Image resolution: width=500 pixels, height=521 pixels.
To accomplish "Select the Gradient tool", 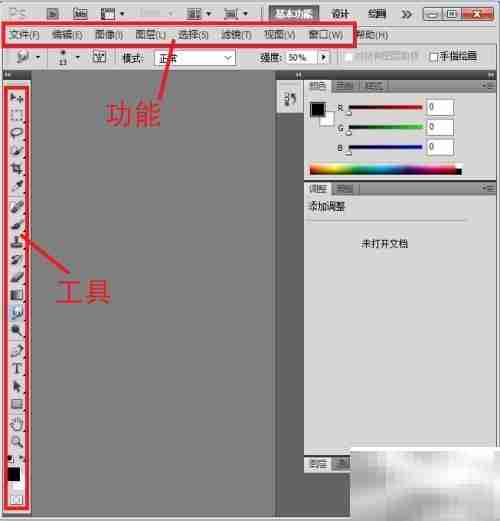I will coord(17,295).
